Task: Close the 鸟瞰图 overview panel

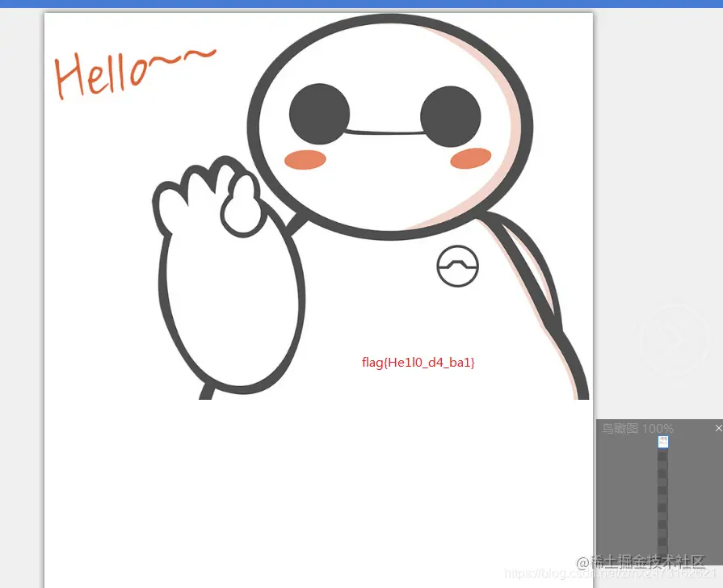Action: click(x=717, y=427)
